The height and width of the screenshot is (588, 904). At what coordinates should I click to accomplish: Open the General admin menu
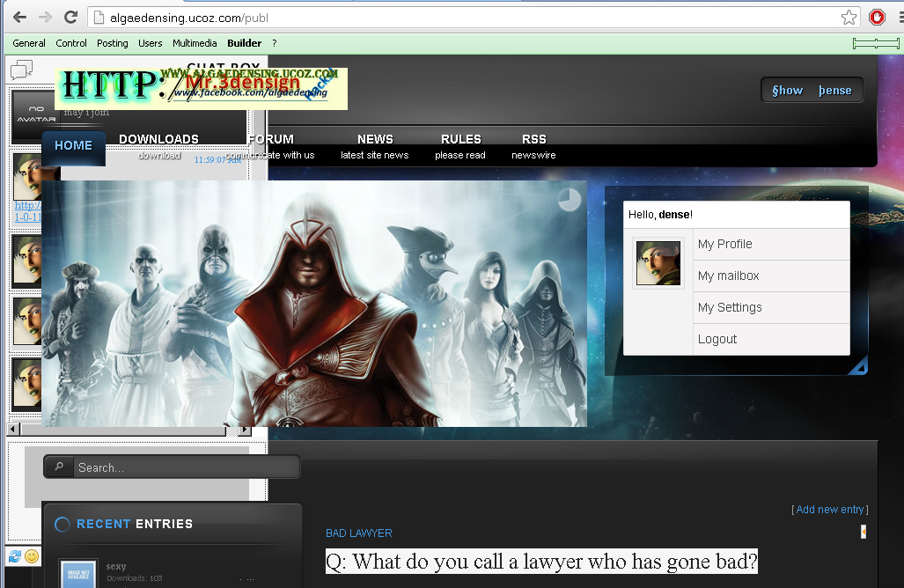[x=29, y=43]
